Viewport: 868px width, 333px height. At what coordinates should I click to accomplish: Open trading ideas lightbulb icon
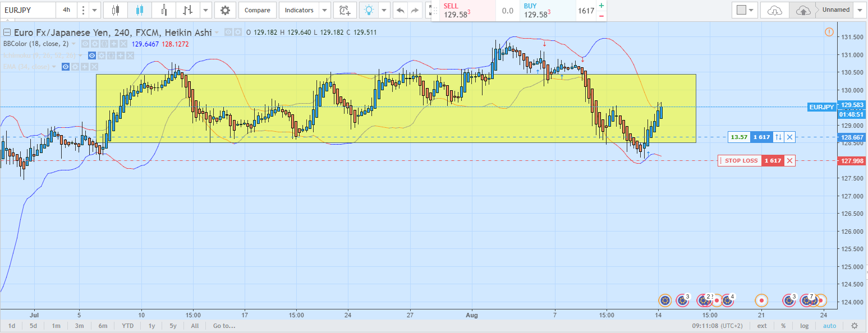(x=369, y=10)
